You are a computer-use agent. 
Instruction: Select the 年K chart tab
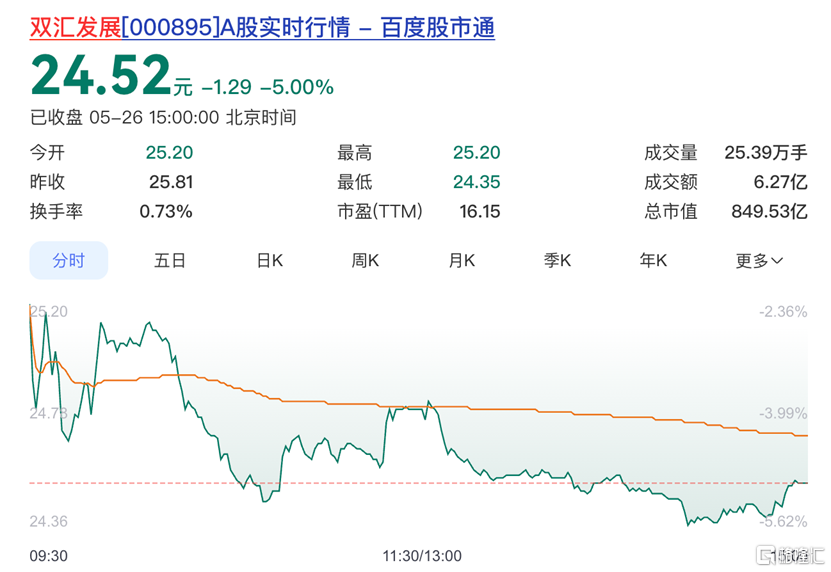[653, 260]
